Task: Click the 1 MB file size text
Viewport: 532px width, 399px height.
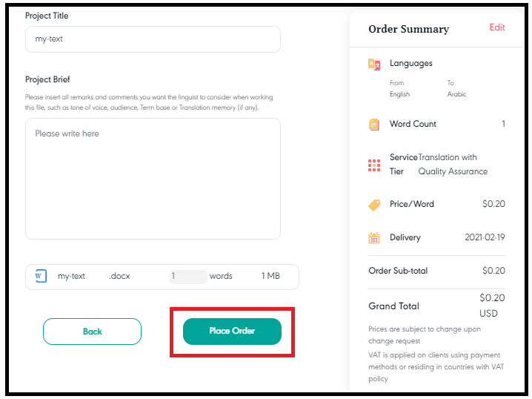Action: 270,276
